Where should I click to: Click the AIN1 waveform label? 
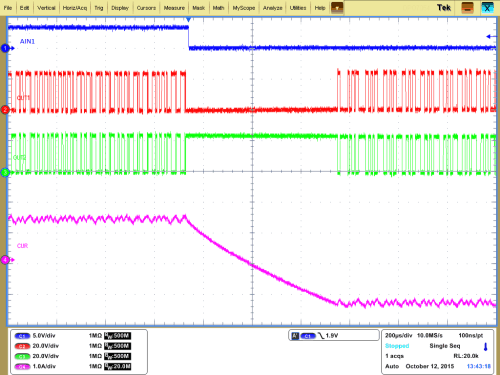pyautogui.click(x=27, y=41)
